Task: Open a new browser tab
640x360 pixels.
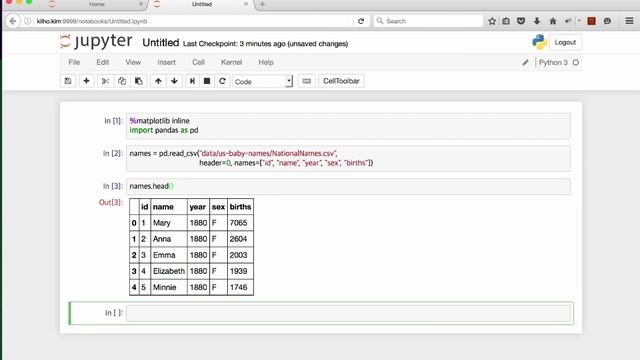Action: point(262,4)
